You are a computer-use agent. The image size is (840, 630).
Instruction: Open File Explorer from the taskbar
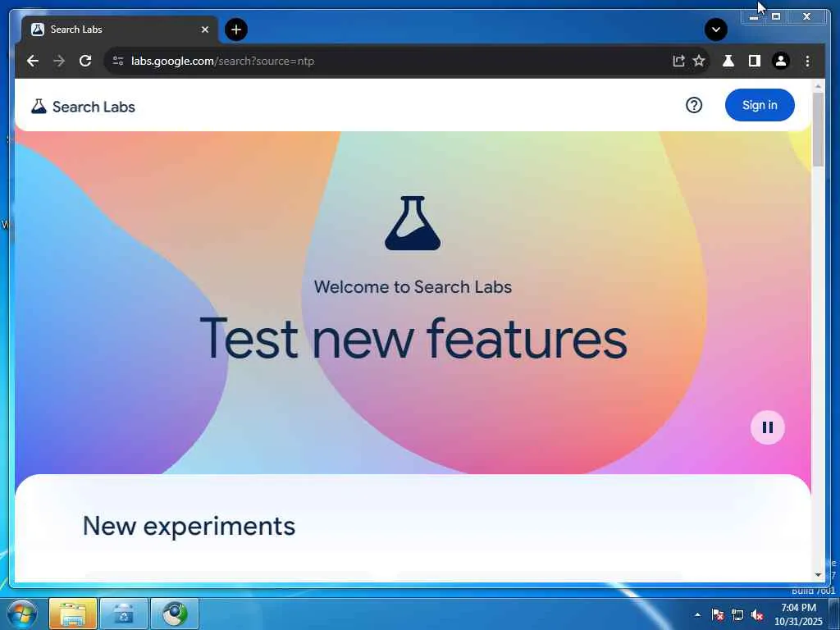tap(73, 614)
